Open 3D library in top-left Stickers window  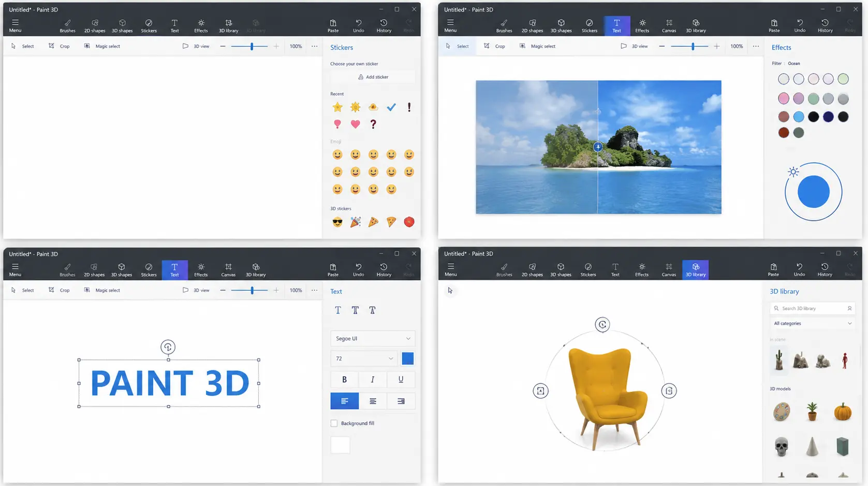[228, 26]
